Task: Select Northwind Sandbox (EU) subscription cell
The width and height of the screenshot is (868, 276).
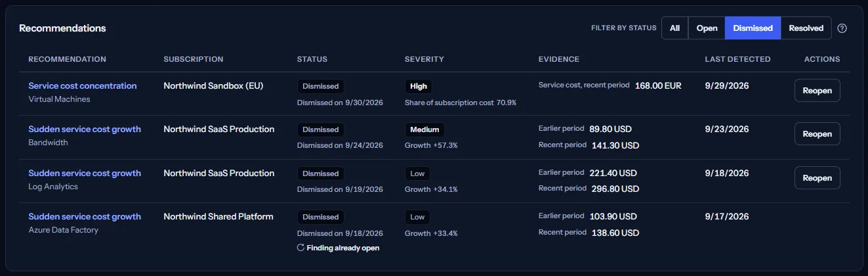Action: 213,86
